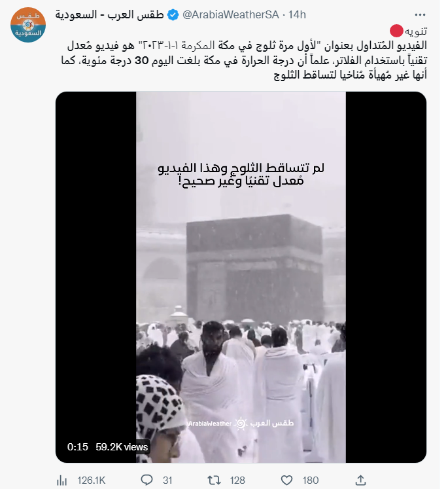Open the 31 replies count

coord(167,480)
